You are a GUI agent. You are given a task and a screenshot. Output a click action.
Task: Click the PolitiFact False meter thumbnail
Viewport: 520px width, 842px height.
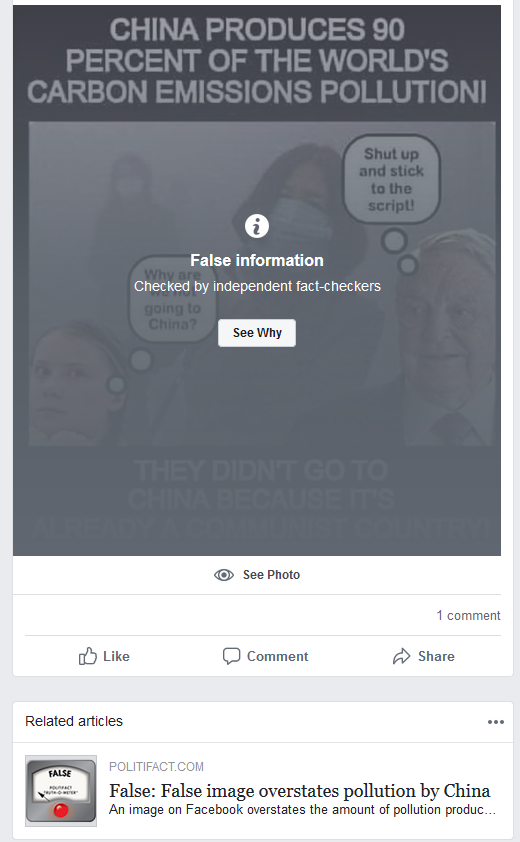pyautogui.click(x=61, y=791)
